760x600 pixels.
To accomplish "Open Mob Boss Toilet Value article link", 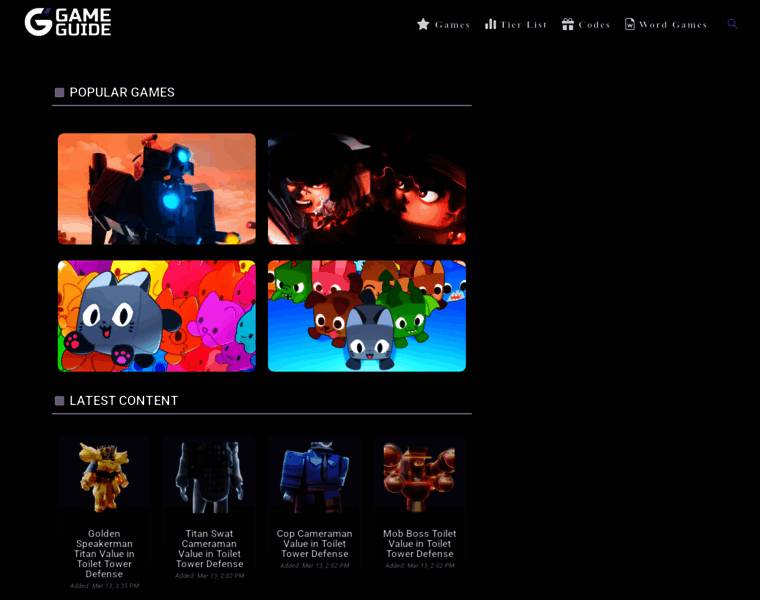I will (420, 543).
